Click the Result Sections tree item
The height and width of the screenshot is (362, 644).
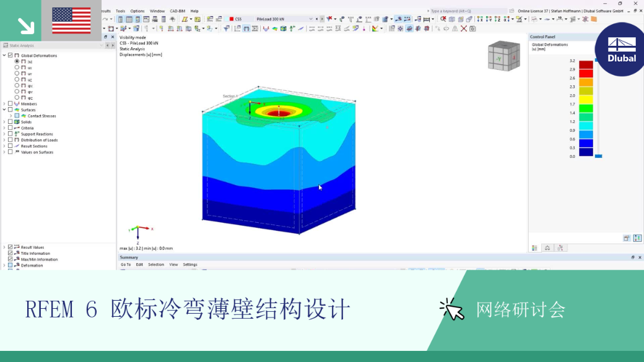[33, 146]
